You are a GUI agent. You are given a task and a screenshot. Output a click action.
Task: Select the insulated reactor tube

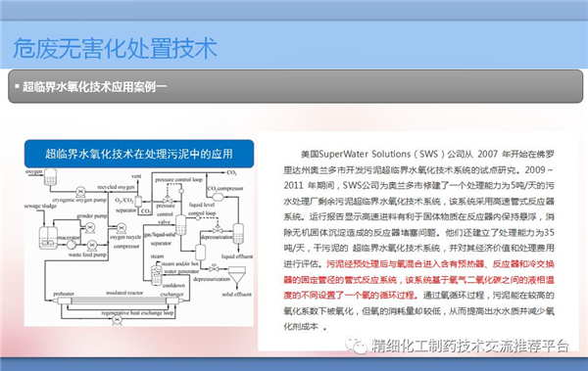click(120, 301)
